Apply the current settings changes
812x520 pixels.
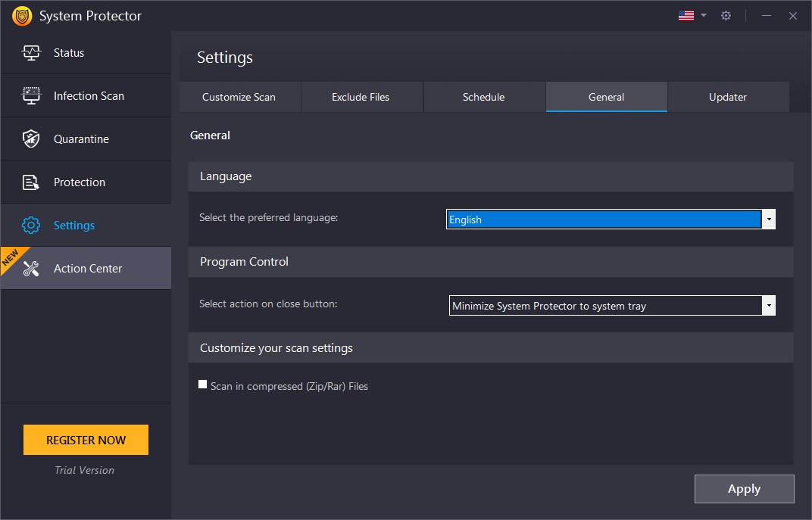pyautogui.click(x=744, y=488)
